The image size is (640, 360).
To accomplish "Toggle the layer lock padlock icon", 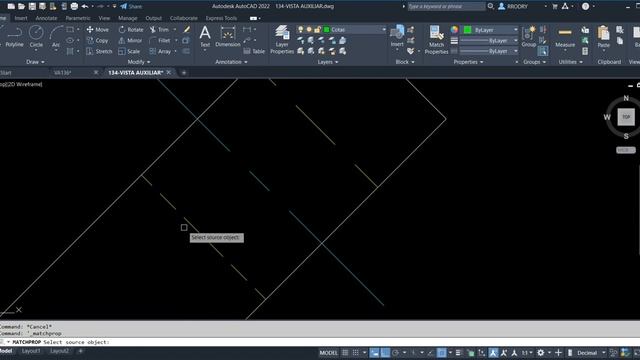I will (x=317, y=29).
